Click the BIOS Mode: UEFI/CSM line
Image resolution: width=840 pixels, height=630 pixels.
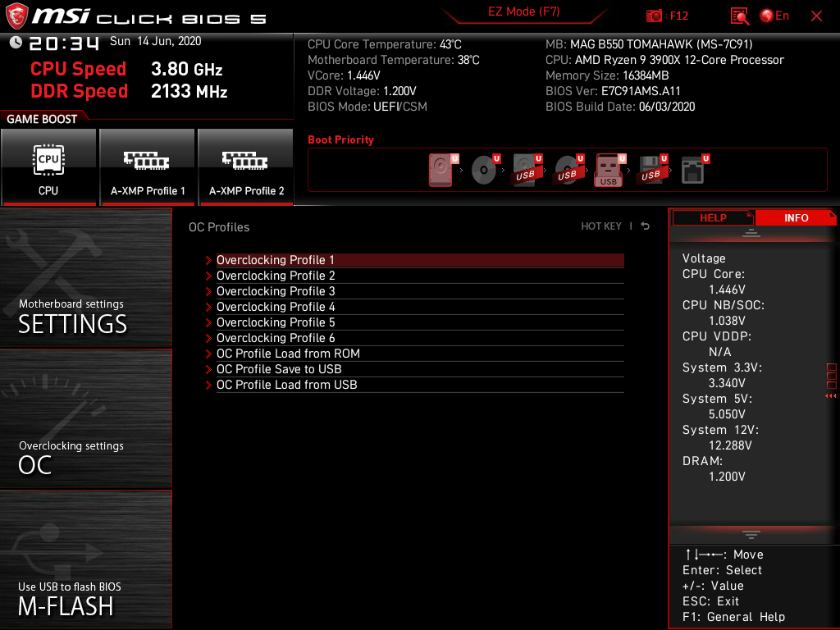367,107
